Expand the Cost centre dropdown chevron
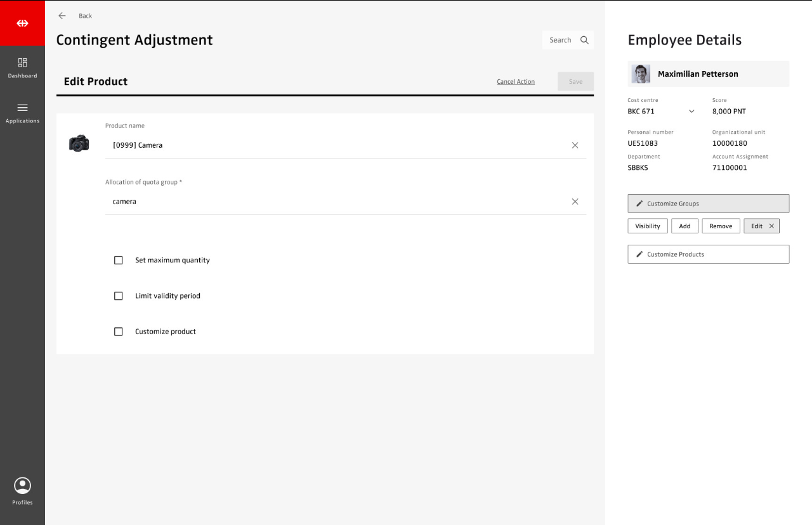 pos(691,112)
